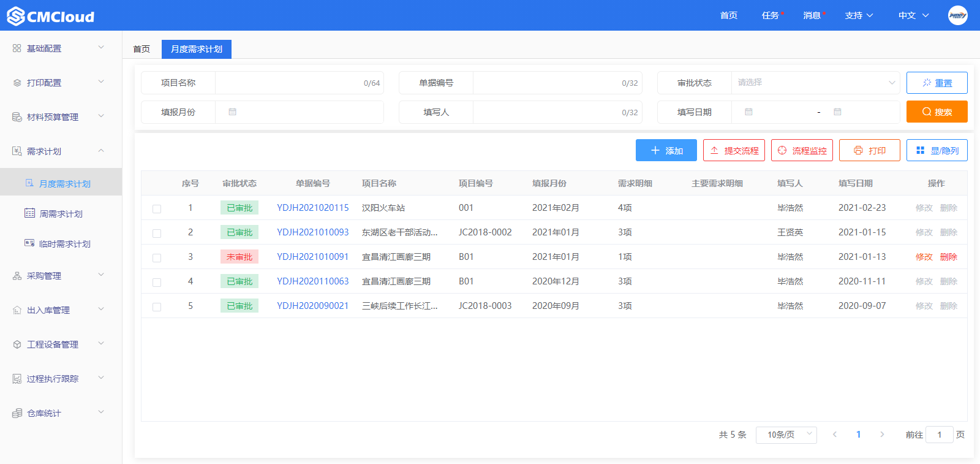Click the 过程执行跟踪 sidebar icon

click(x=17, y=379)
